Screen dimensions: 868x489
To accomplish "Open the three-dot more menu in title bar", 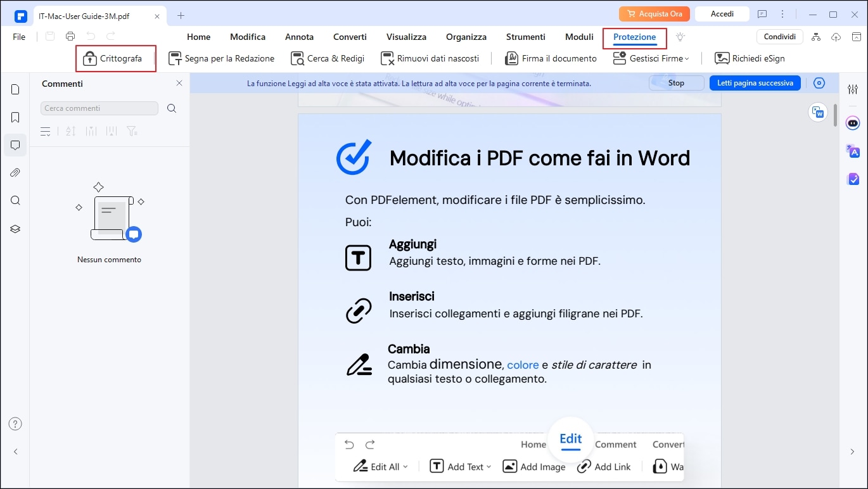I will 782,14.
